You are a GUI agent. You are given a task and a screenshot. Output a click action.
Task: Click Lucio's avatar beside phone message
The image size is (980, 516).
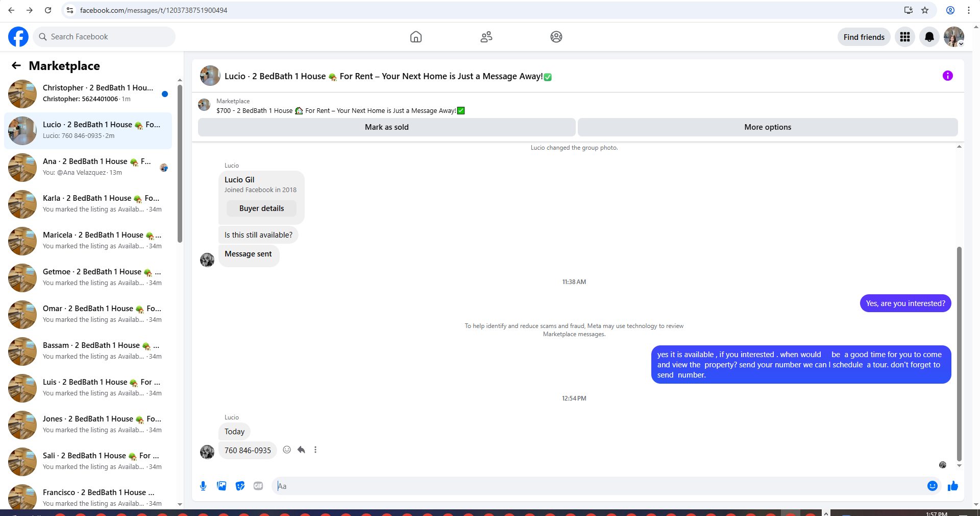(x=207, y=452)
